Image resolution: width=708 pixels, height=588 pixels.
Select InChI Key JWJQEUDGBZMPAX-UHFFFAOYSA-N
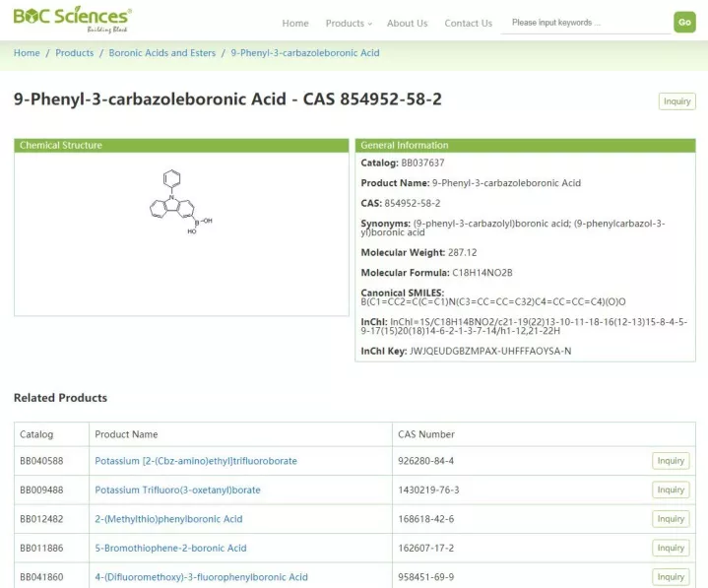coord(490,351)
